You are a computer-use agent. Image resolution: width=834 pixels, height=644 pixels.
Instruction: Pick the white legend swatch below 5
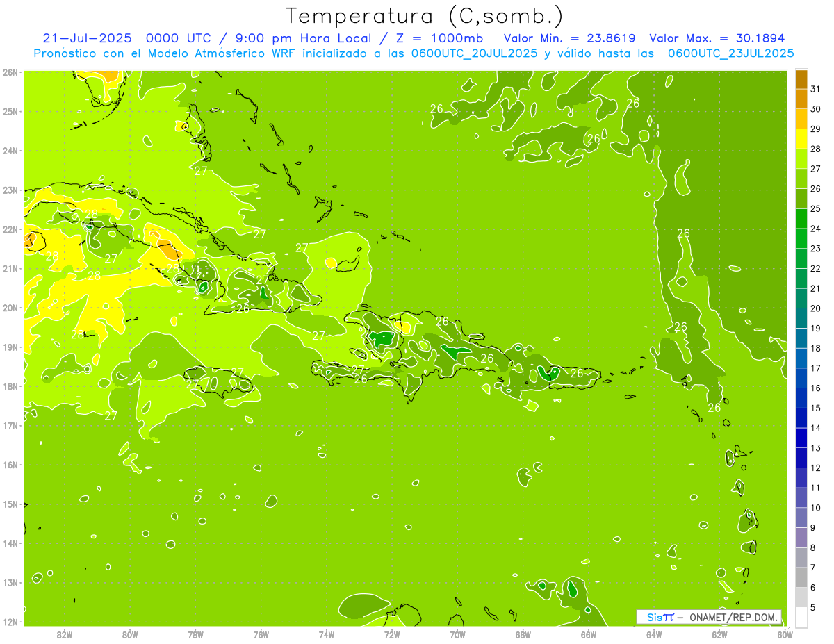pos(801,616)
